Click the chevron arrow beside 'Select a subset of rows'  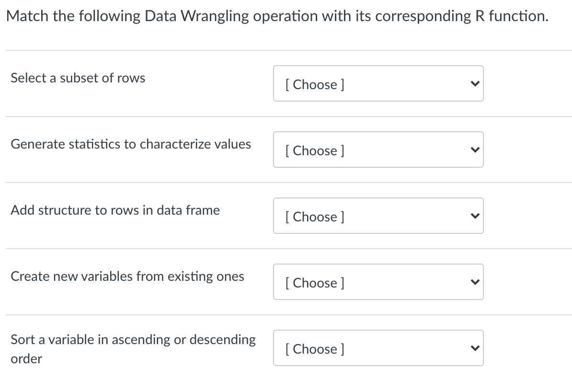tap(474, 84)
